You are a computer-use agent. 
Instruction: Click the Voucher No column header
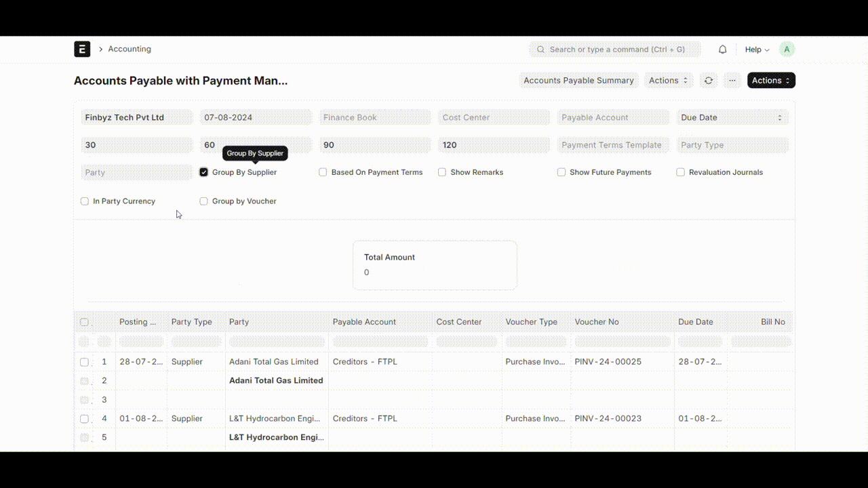623,322
